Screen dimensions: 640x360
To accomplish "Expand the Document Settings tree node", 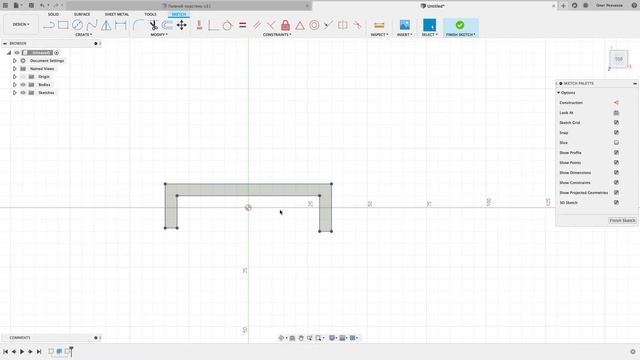I will [15, 61].
